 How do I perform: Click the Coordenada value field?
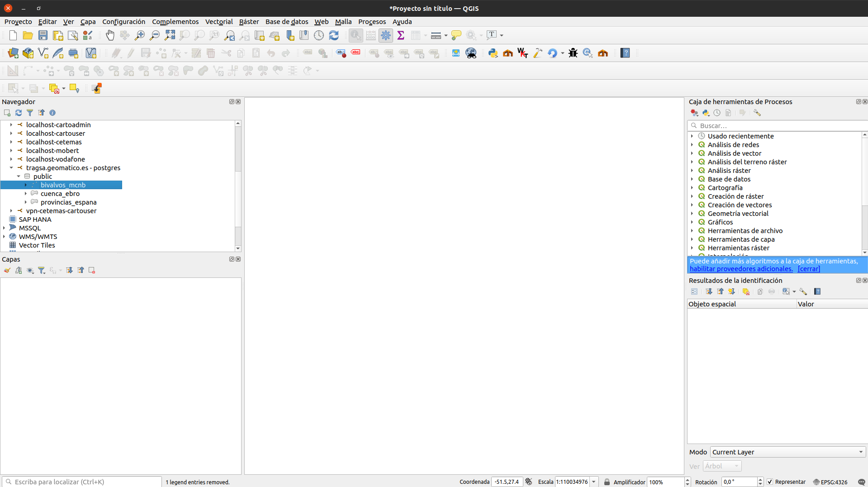click(507, 482)
